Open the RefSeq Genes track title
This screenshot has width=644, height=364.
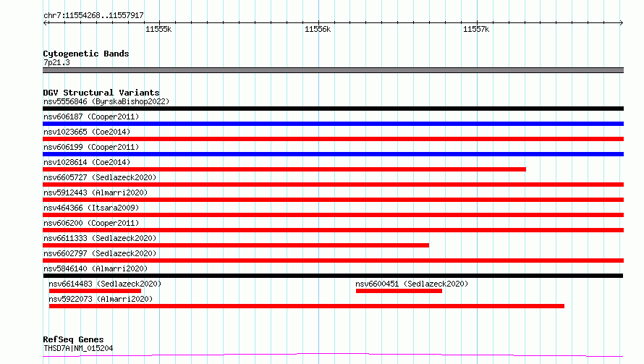pos(73,339)
